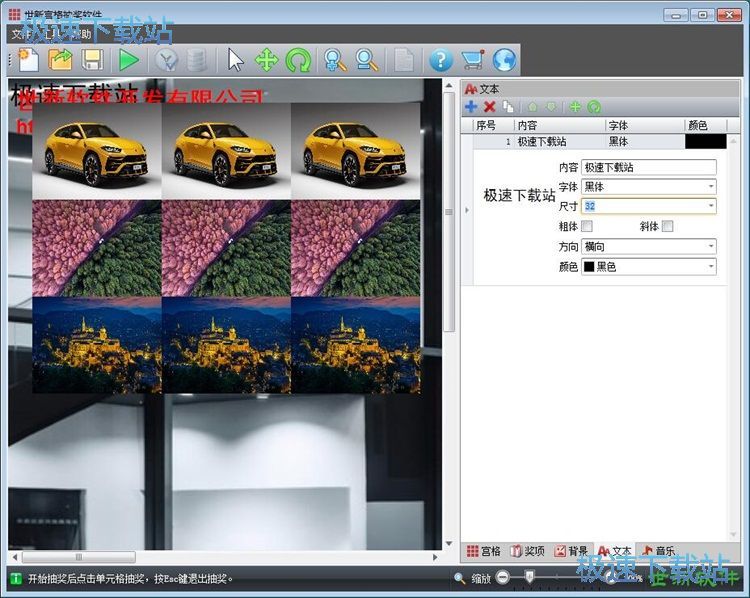Switch to the 文本 tab
750x598 pixels.
point(615,551)
